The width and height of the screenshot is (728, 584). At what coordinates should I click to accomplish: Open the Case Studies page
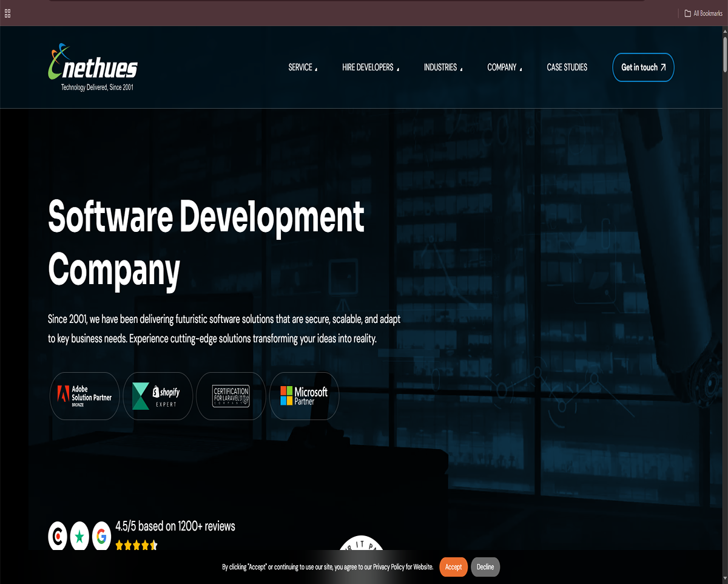[x=567, y=67]
